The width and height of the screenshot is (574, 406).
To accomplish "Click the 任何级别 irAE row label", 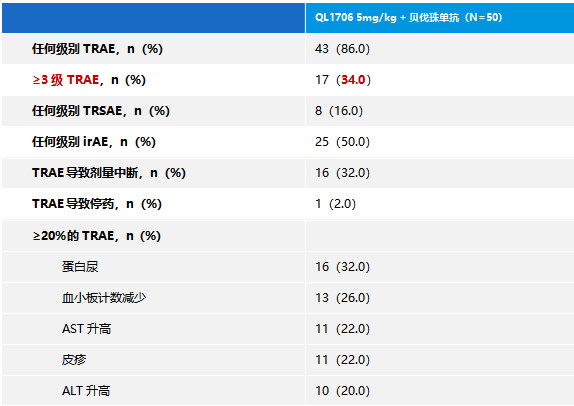I will (94, 142).
